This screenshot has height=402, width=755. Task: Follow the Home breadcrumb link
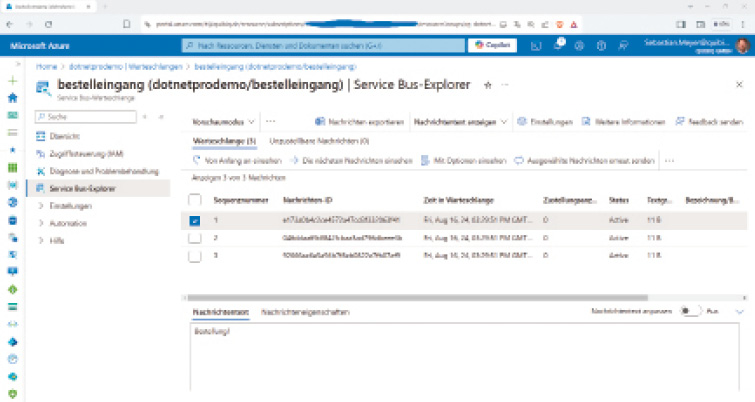pos(46,67)
